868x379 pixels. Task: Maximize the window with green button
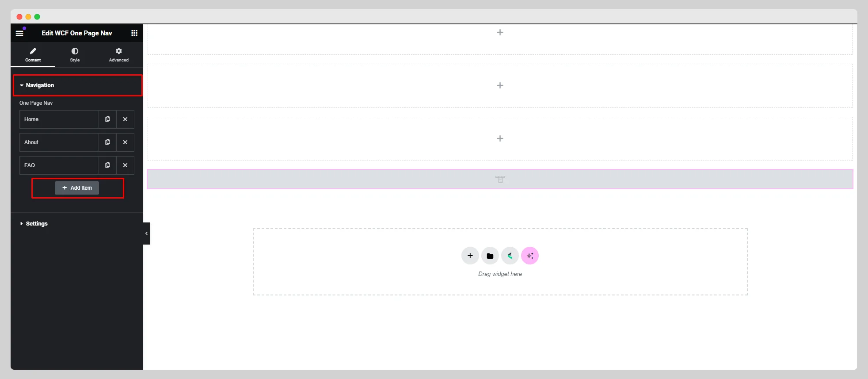(37, 17)
